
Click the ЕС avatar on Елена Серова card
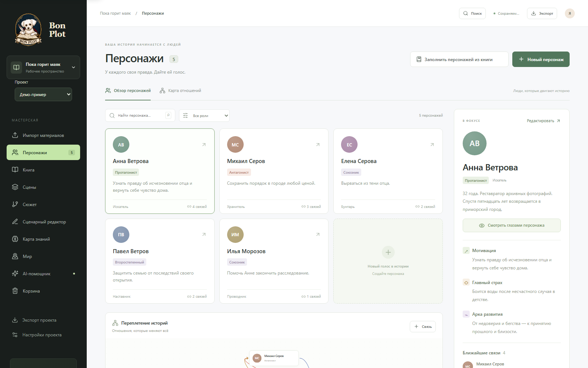pos(349,145)
